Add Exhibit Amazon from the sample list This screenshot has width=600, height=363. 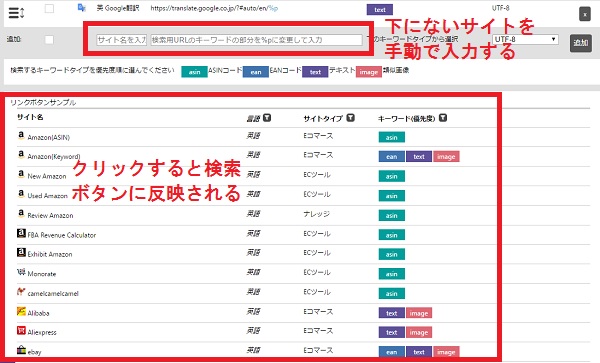50,254
